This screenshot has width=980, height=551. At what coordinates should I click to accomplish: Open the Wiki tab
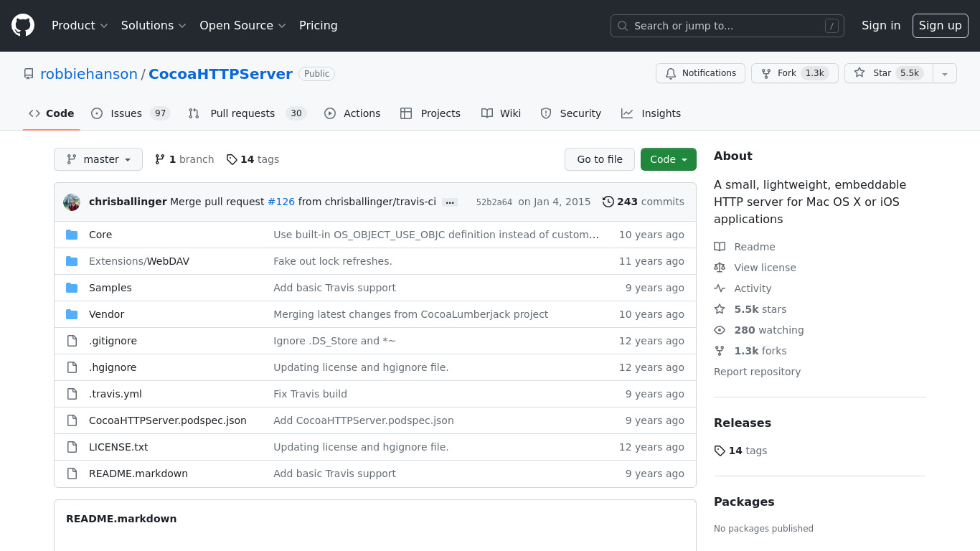(501, 113)
